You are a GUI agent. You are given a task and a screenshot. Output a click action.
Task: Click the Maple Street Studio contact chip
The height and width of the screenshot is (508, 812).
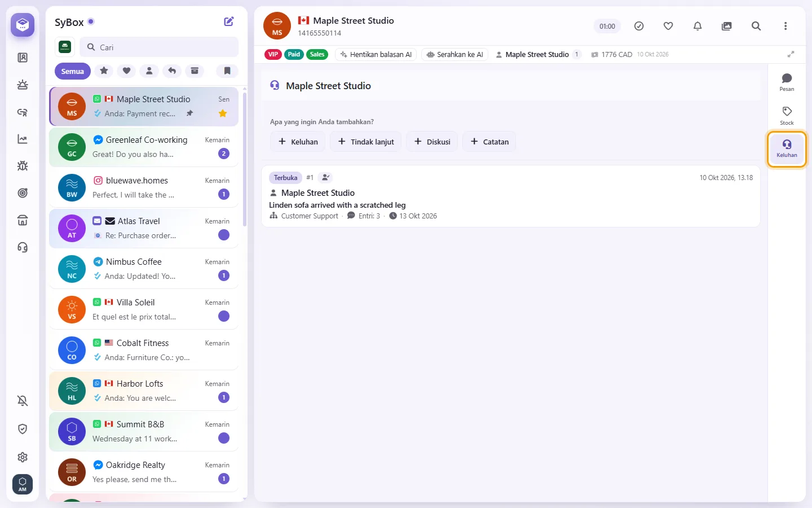[x=538, y=54]
